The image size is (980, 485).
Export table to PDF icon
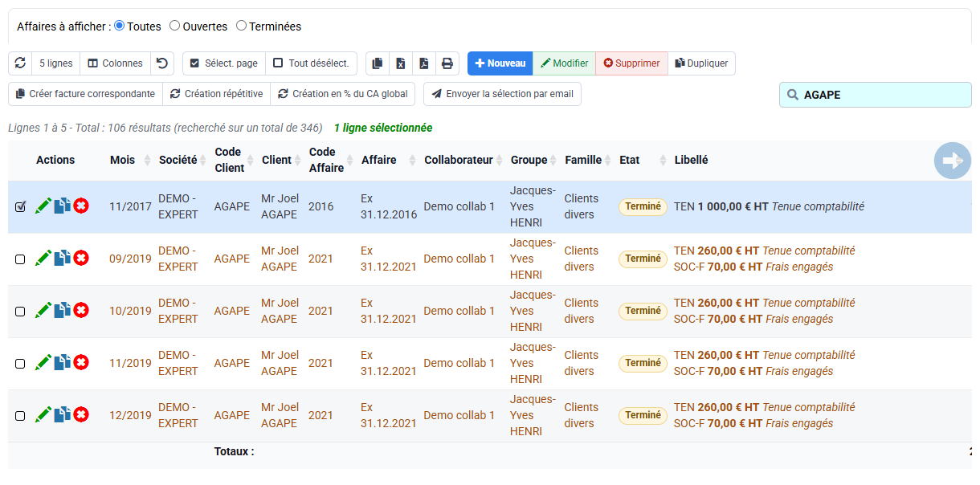point(424,63)
